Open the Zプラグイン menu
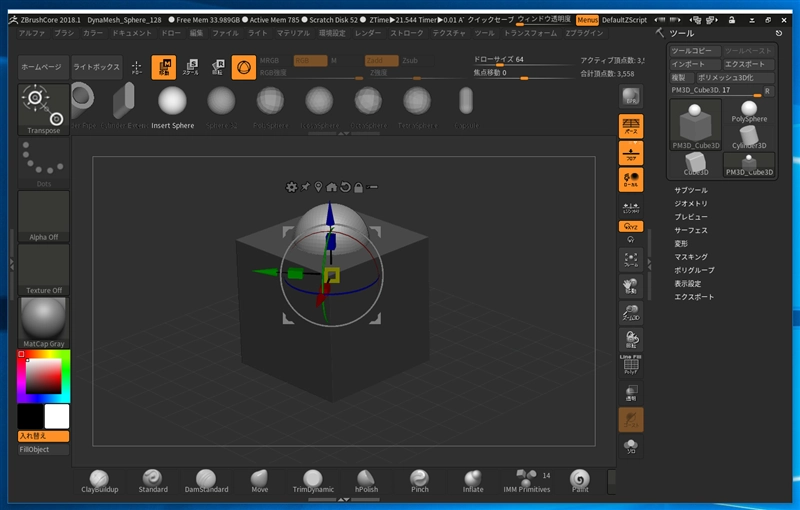Image resolution: width=800 pixels, height=510 pixels. point(584,33)
